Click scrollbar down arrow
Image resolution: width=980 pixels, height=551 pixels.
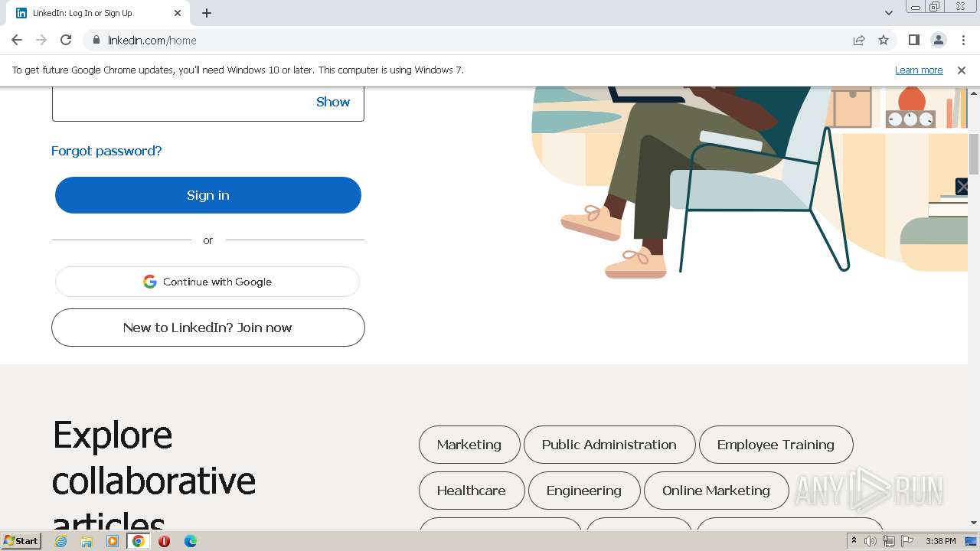click(974, 523)
